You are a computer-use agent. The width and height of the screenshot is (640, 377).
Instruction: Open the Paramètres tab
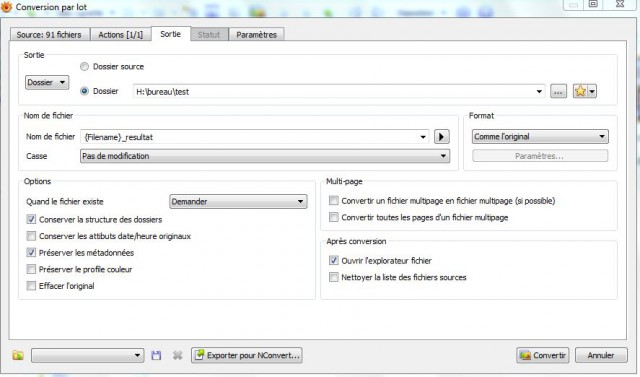click(x=256, y=35)
